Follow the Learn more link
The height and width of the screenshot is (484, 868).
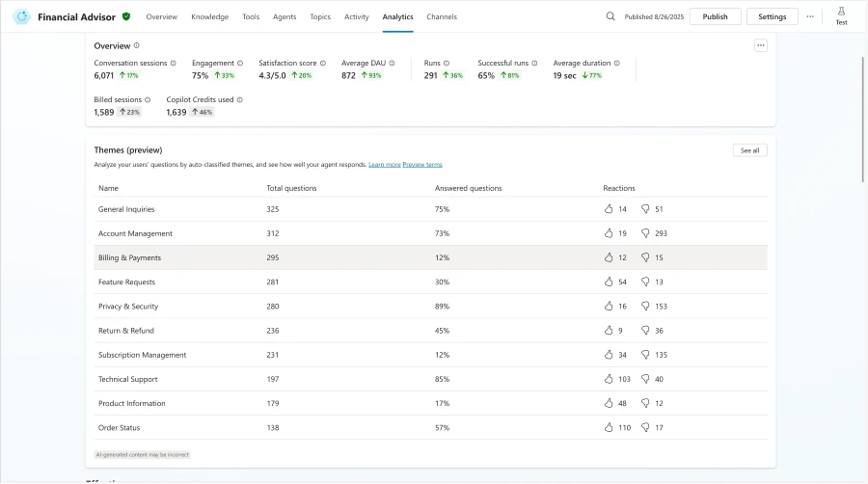384,165
